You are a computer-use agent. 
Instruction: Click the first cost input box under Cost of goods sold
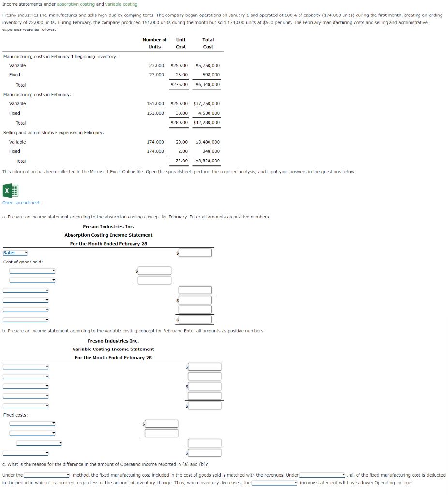[x=154, y=271]
